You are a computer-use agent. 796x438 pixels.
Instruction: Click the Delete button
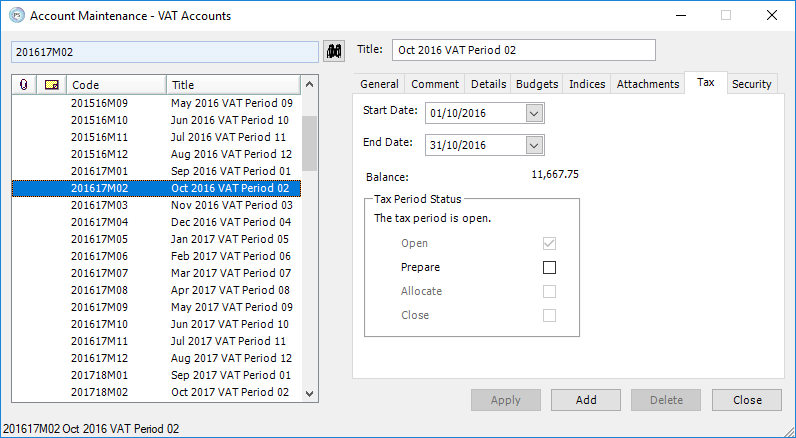point(666,400)
